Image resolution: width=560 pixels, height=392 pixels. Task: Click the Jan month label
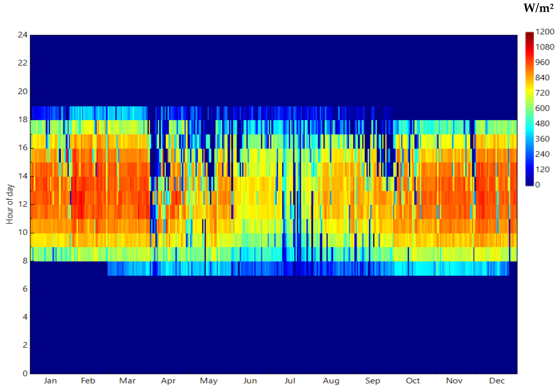(50, 381)
